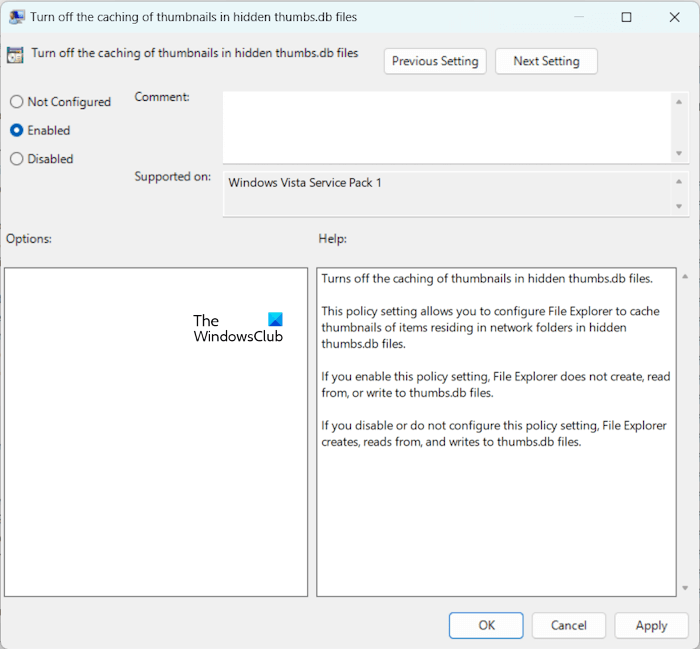This screenshot has height=649, width=700.
Task: Click the Comment box scroll down arrow
Action: click(679, 153)
